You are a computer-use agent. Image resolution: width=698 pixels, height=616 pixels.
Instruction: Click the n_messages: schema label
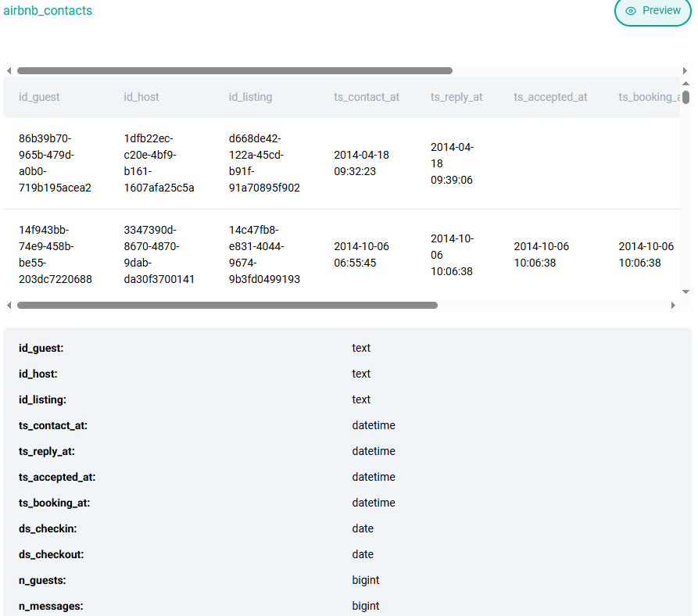click(51, 606)
